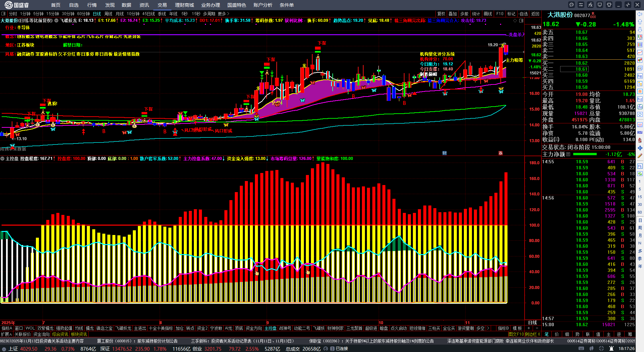Click the 统计 statistics button

(476, 14)
